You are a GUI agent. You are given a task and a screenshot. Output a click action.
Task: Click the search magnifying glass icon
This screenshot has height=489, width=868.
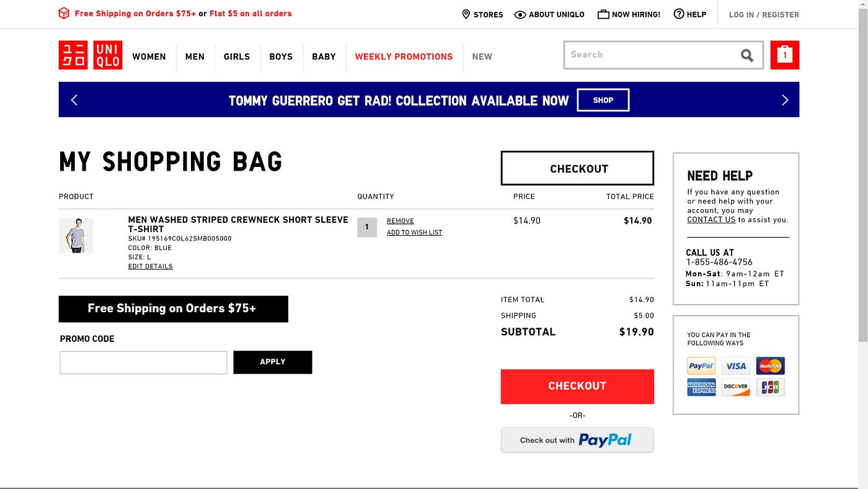746,55
